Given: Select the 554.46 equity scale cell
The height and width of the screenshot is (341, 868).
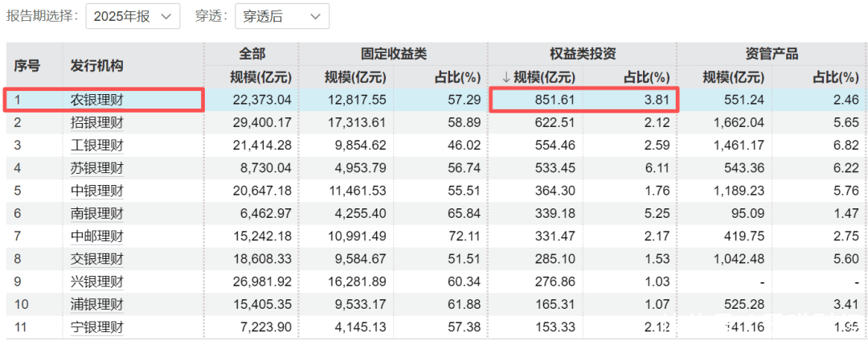Looking at the screenshot, I should coord(555,146).
